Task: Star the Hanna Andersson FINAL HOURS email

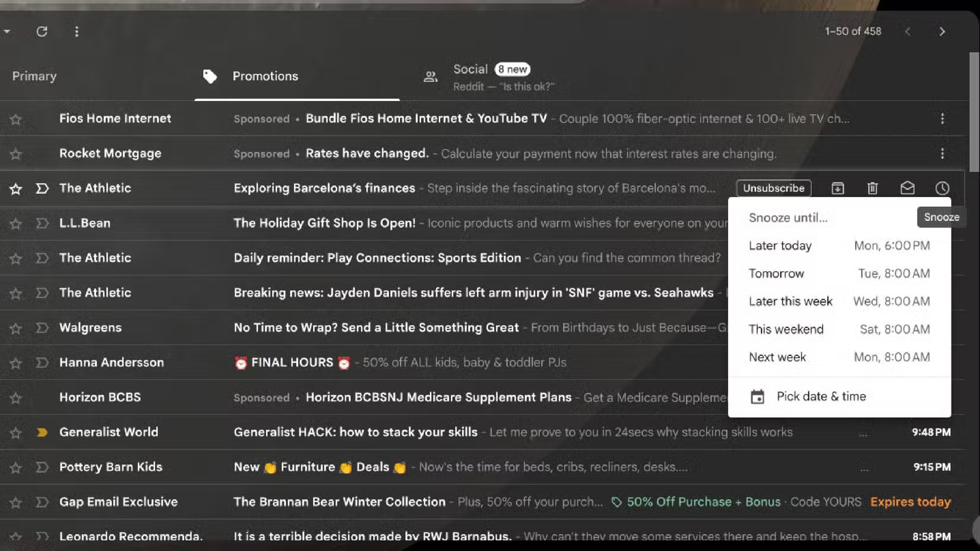Action: click(15, 362)
